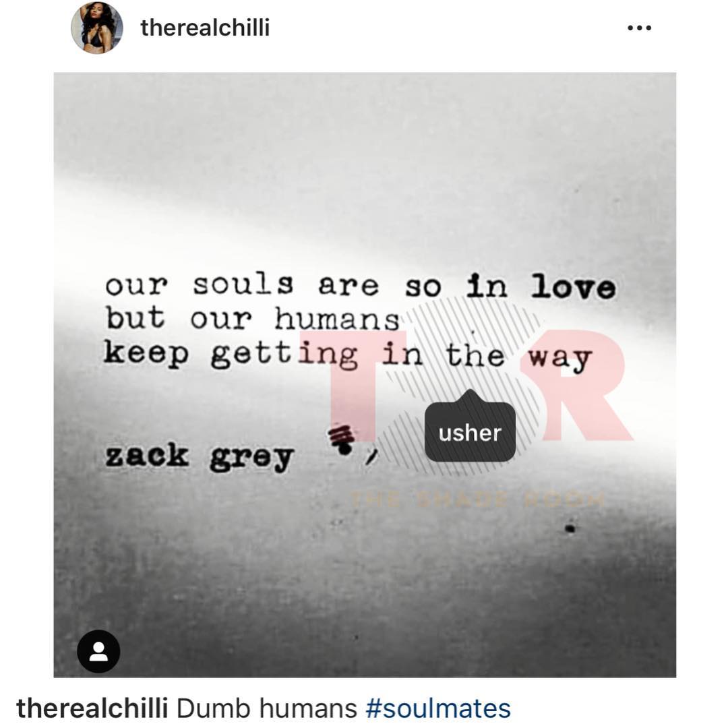Open the three-dot more options menu
This screenshot has height=728, width=728.
[639, 28]
